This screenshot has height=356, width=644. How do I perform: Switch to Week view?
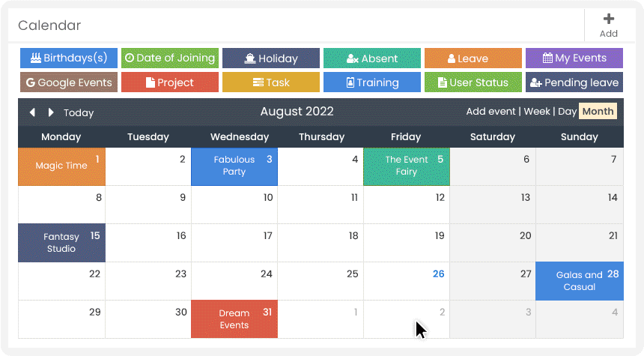tap(537, 112)
